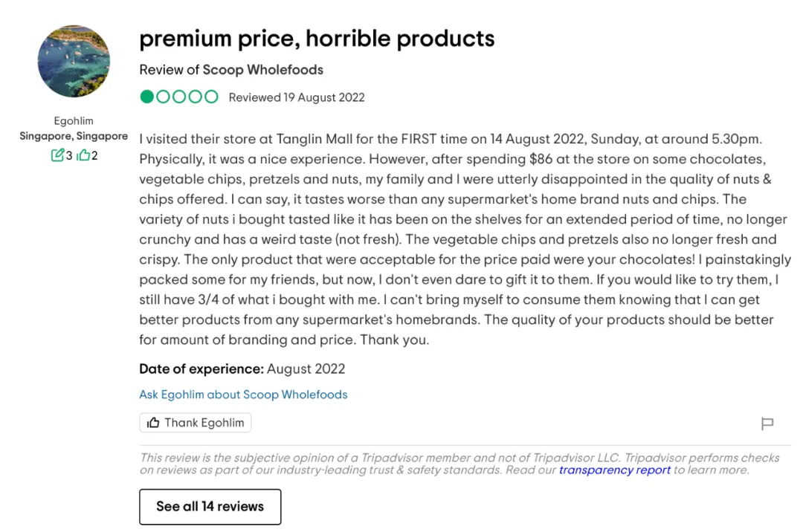Click the helpful votes thumbs-up icon beside 2
The image size is (803, 532).
pos(83,155)
